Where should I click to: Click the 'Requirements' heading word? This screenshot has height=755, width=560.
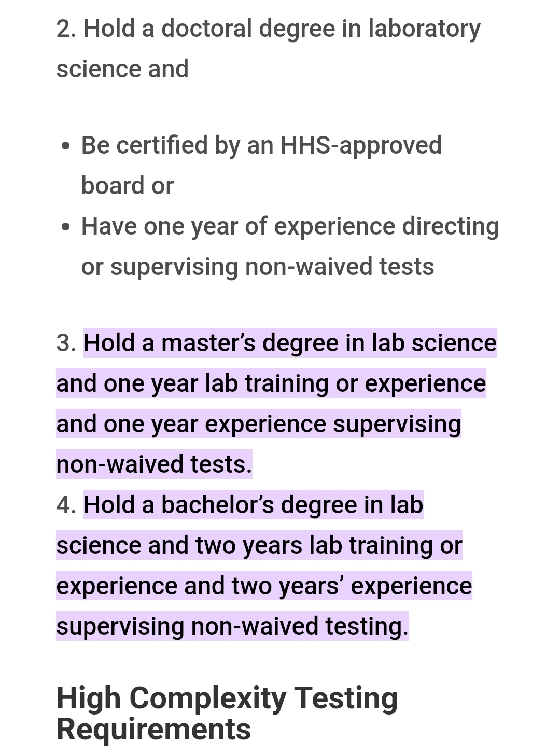pos(153,729)
